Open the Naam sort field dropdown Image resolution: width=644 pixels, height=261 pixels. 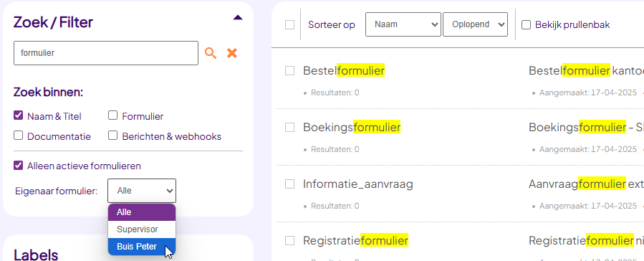click(x=403, y=24)
